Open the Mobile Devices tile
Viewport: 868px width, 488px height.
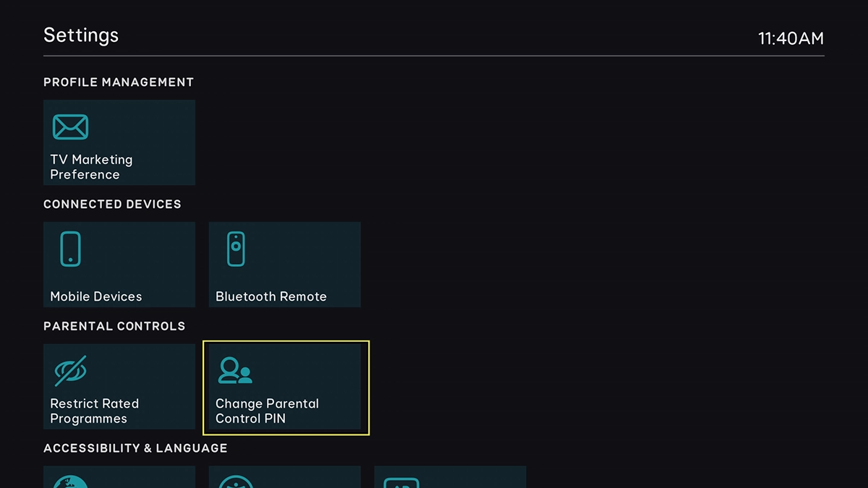point(119,264)
